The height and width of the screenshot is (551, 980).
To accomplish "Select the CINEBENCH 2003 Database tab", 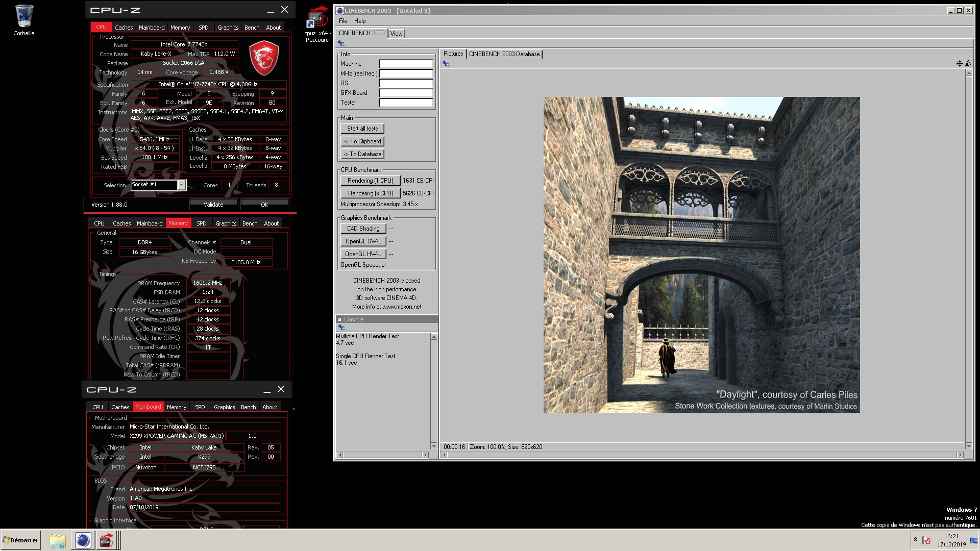I will tap(504, 54).
